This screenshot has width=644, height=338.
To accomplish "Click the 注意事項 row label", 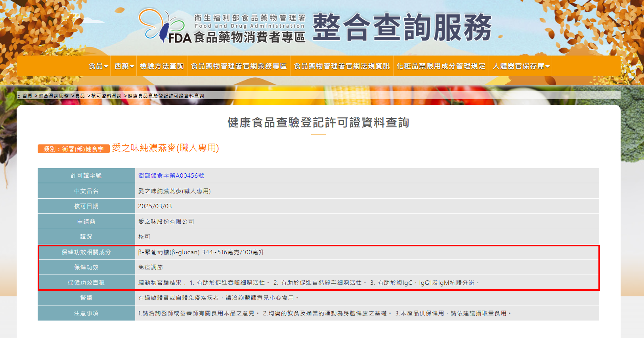I will click(86, 313).
